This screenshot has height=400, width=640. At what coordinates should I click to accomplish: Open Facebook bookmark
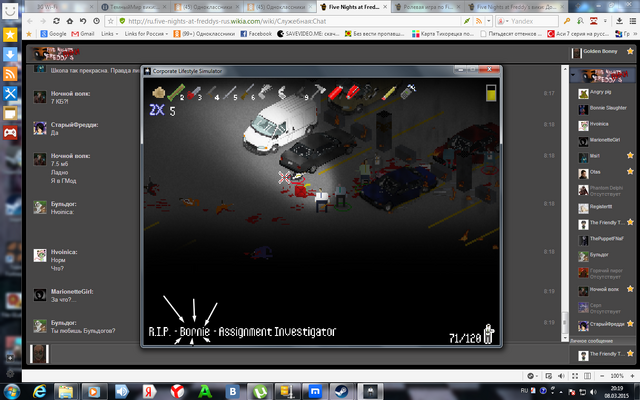(x=256, y=34)
